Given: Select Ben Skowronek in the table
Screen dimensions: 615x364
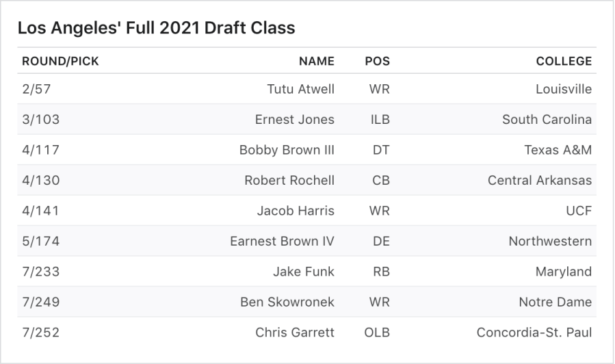Looking at the screenshot, I should (x=287, y=302).
